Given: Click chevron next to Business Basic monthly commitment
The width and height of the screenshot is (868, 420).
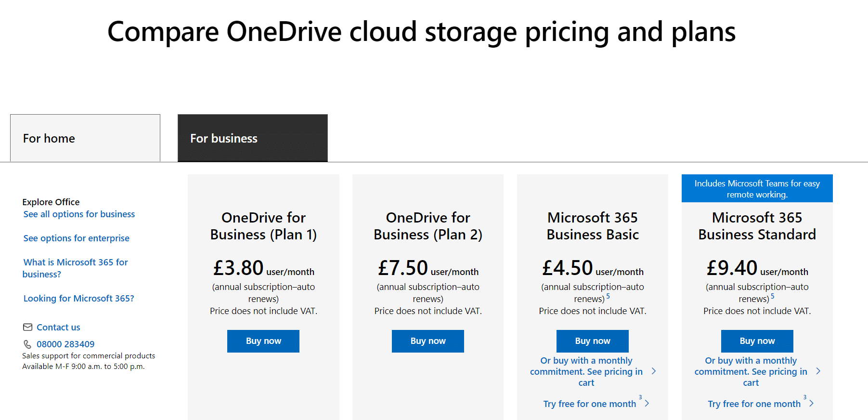Looking at the screenshot, I should (654, 371).
